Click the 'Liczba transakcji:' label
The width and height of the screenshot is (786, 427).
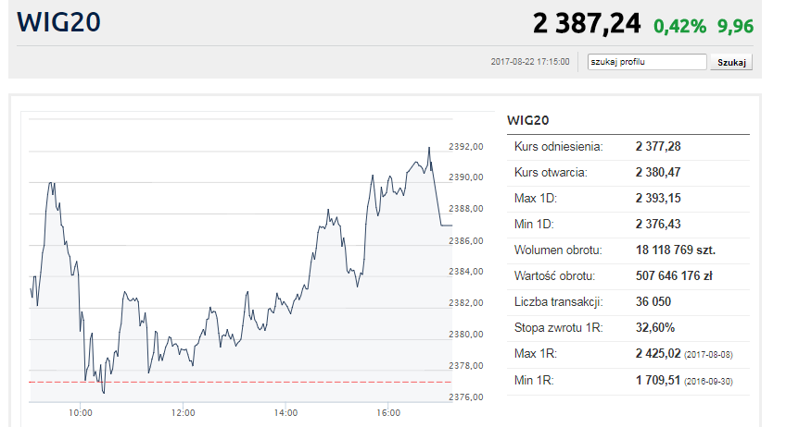click(x=558, y=302)
